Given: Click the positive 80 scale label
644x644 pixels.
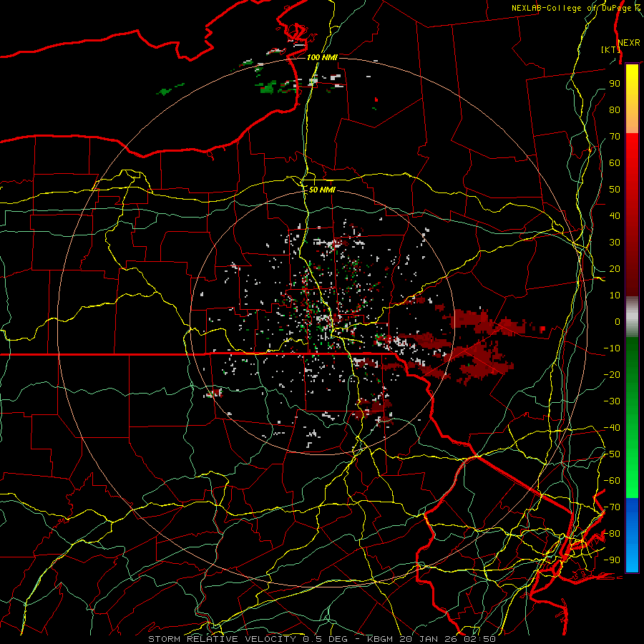Looking at the screenshot, I should 615,109.
